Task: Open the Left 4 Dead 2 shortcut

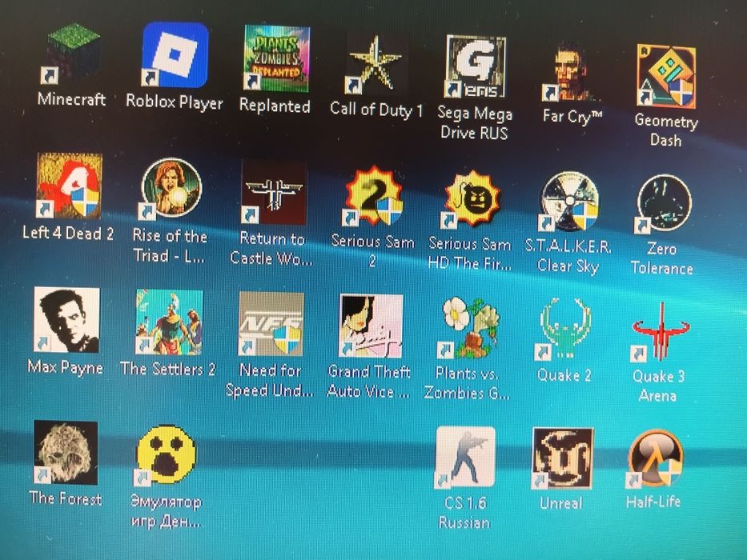Action: pos(69,186)
